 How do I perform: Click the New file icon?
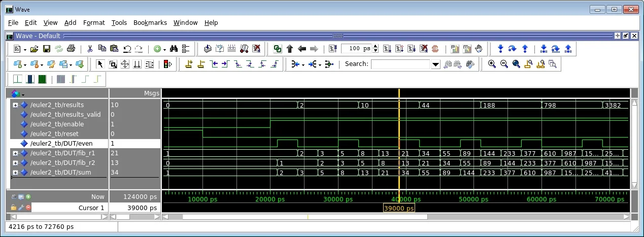pyautogui.click(x=16, y=49)
